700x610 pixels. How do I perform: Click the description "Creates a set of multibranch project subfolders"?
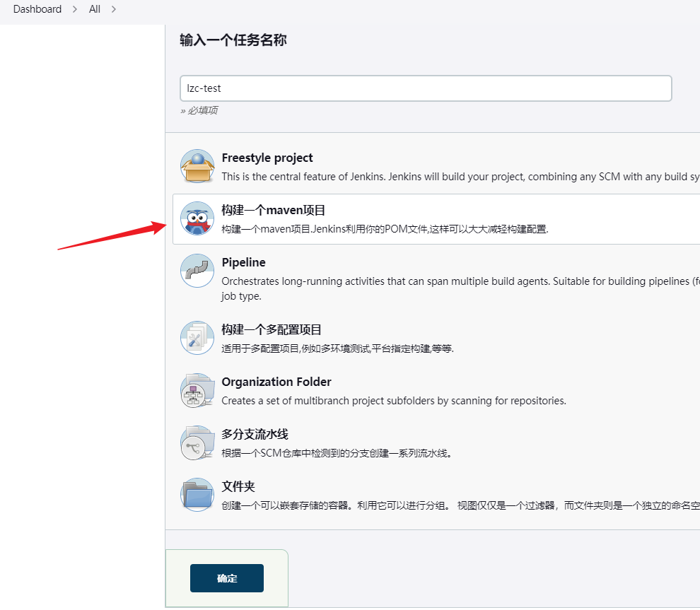coord(394,401)
